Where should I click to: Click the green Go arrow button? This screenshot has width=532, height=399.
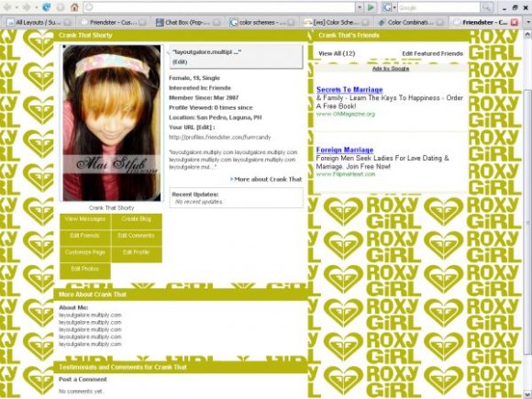pyautogui.click(x=371, y=7)
